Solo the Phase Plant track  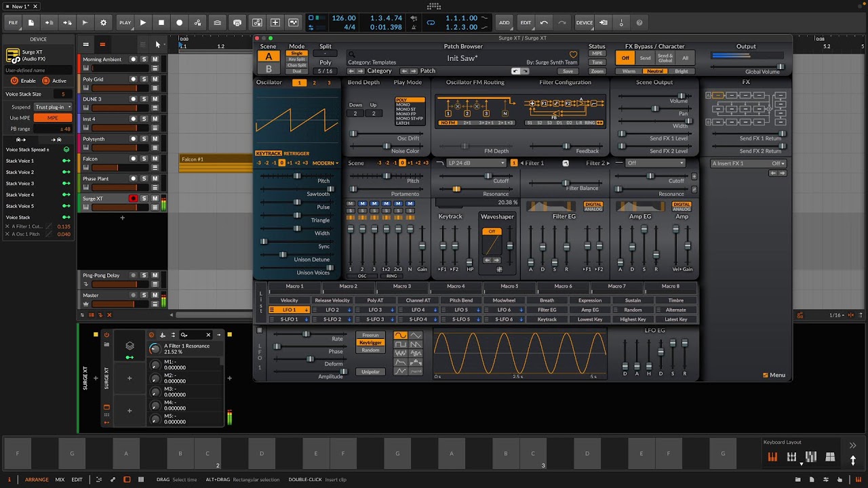pos(144,179)
